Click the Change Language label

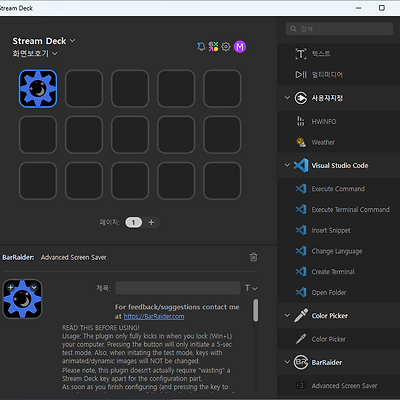(337, 251)
